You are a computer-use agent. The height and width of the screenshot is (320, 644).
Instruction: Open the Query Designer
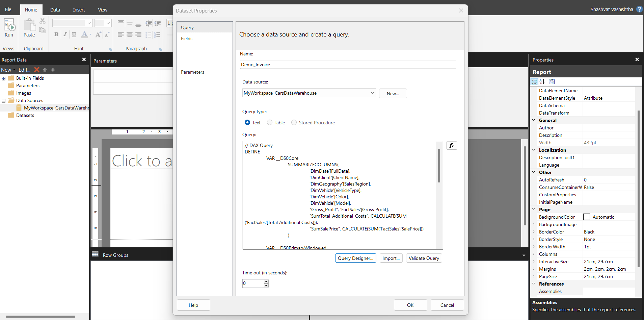click(355, 258)
